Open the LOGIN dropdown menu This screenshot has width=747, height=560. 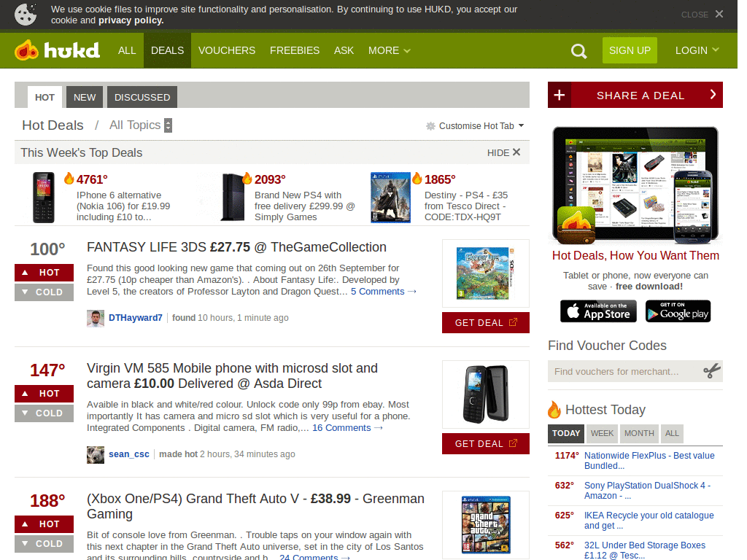pos(697,50)
